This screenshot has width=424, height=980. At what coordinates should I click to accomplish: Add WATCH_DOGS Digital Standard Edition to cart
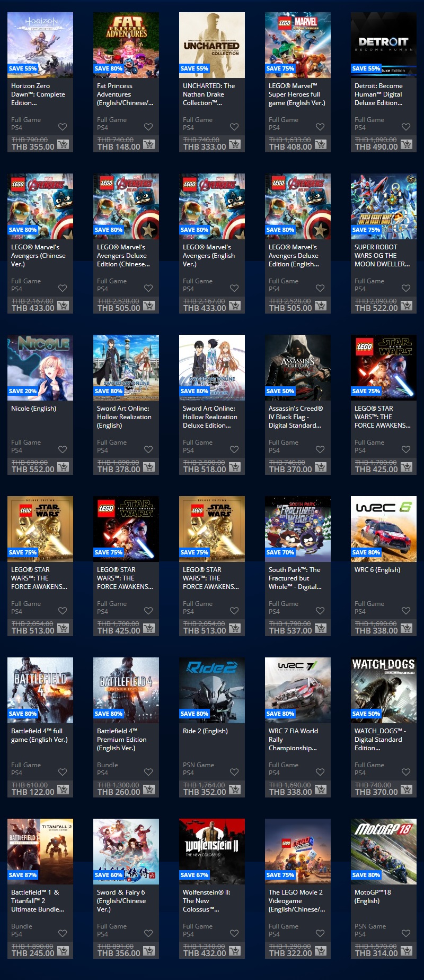406,790
